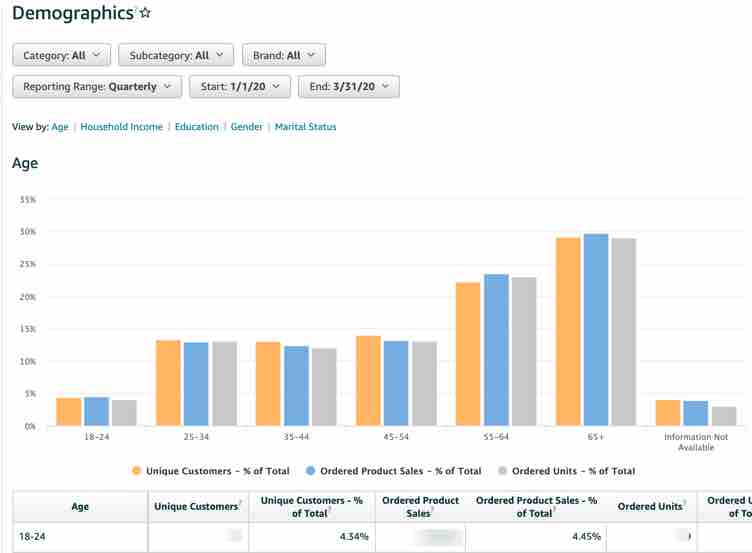Toggle Ordered Units gray legend dot
Image resolution: width=752 pixels, height=553 pixels.
coord(502,471)
